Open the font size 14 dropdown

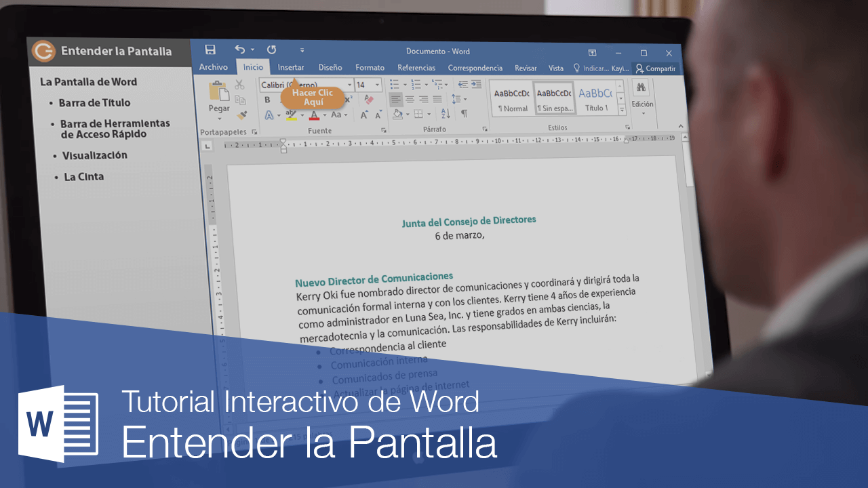pos(377,85)
